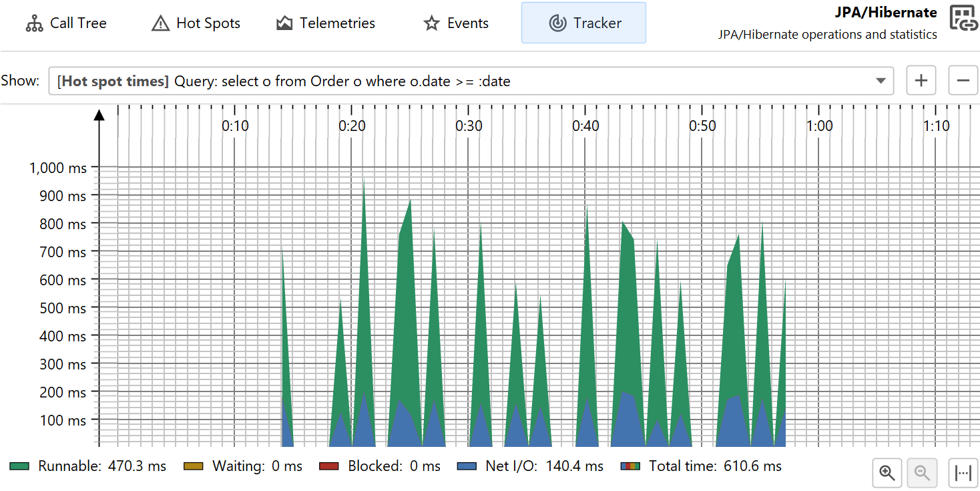Add a tracked element with plus button

click(x=921, y=81)
